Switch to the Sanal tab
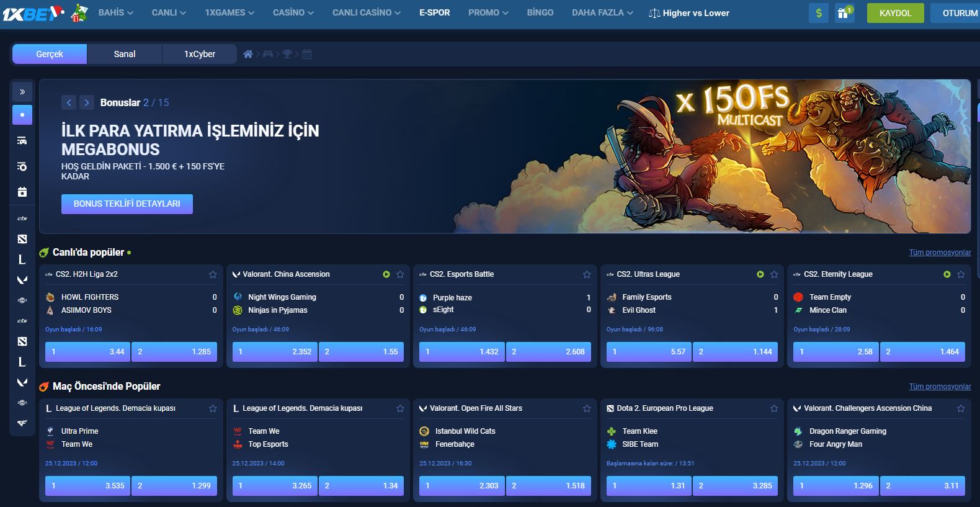 [125, 54]
